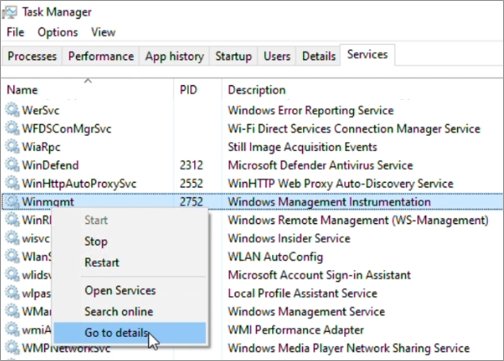Select the WMPNetworkSvc service name
The height and width of the screenshot is (361, 504).
coord(66,348)
